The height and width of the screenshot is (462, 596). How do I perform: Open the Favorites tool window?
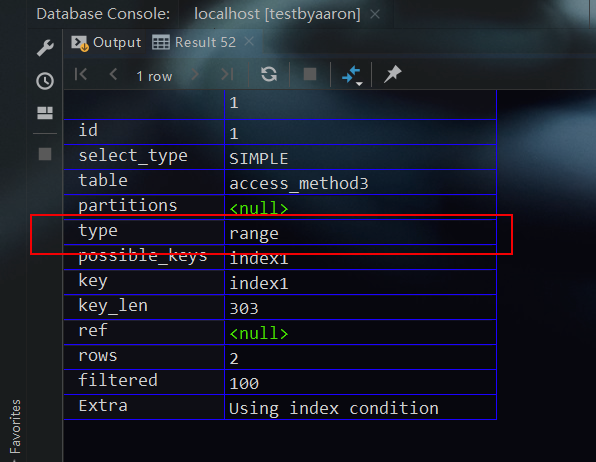point(15,427)
